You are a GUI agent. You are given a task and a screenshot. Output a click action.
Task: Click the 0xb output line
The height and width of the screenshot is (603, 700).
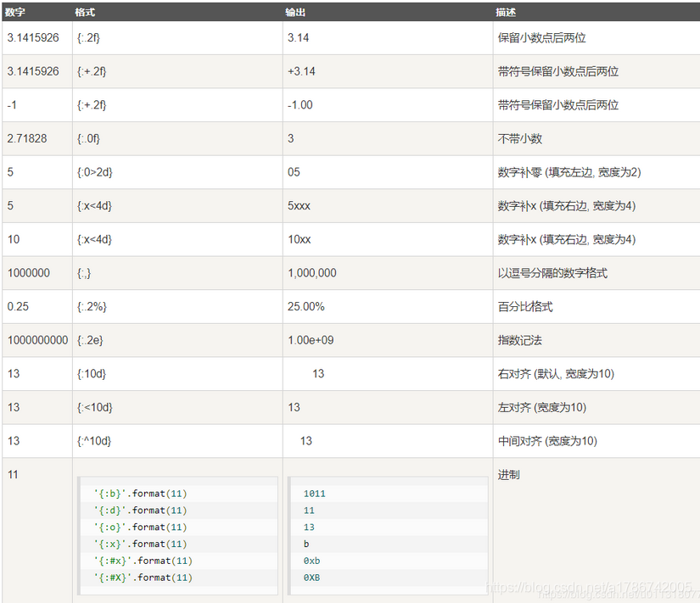(311, 561)
